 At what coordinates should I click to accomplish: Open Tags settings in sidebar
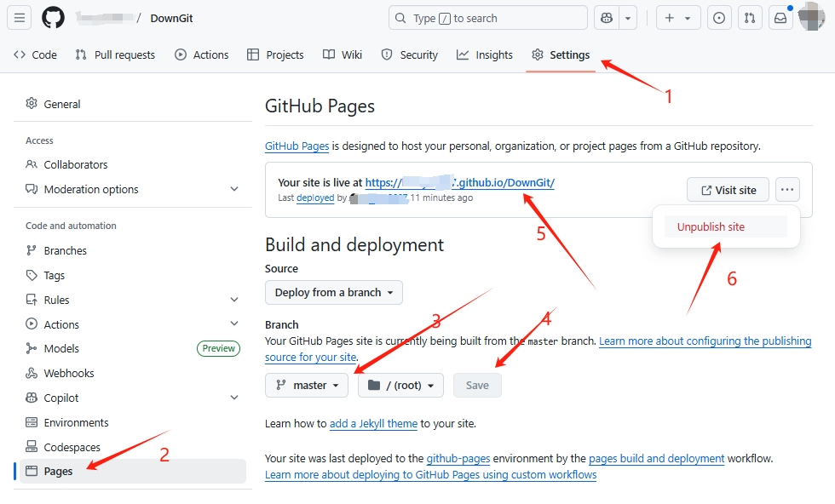pyautogui.click(x=133, y=275)
